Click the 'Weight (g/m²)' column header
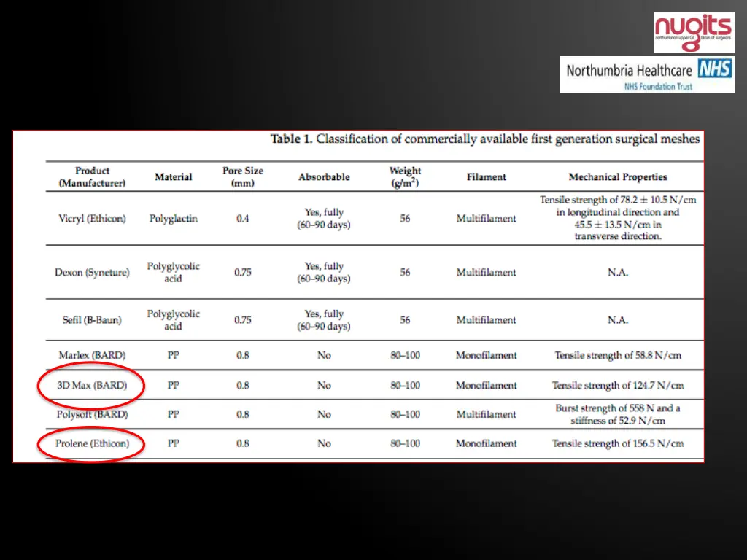Viewport: 747px width, 560px height. [x=405, y=176]
